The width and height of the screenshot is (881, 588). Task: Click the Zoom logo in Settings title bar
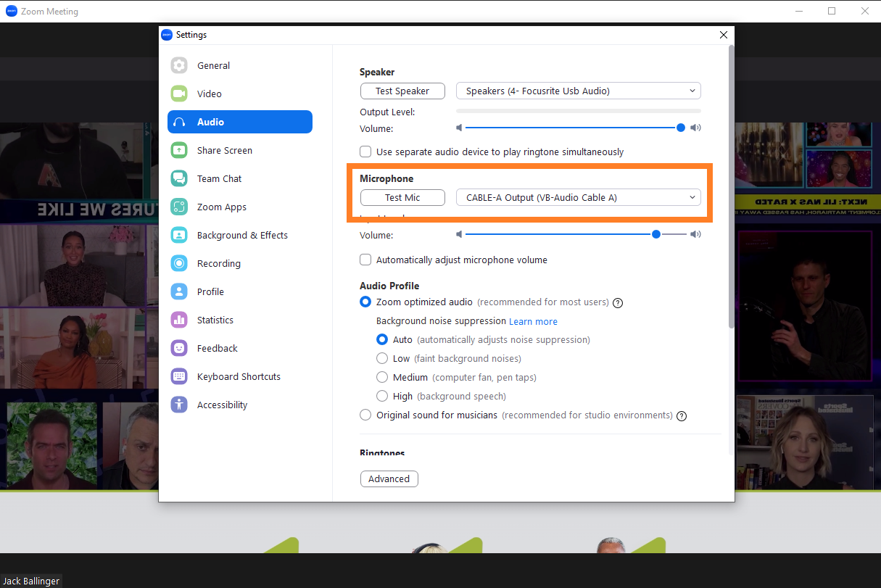point(167,34)
